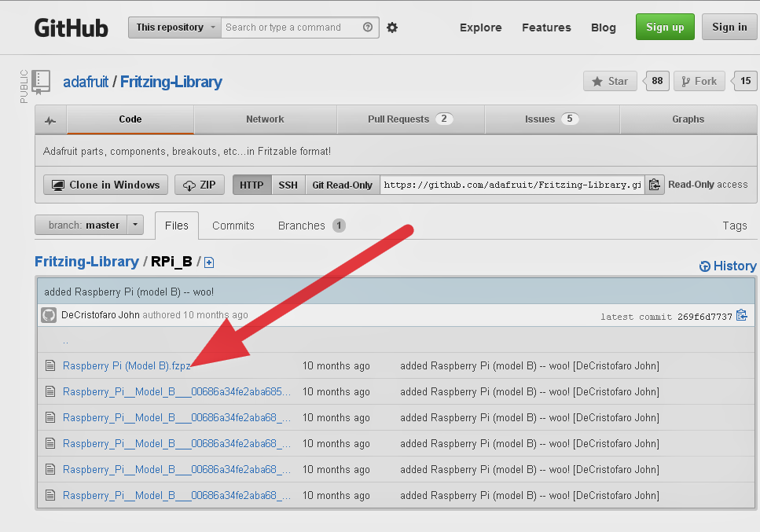The width and height of the screenshot is (760, 532).
Task: Open the Pull Requests tab
Action: pos(410,119)
